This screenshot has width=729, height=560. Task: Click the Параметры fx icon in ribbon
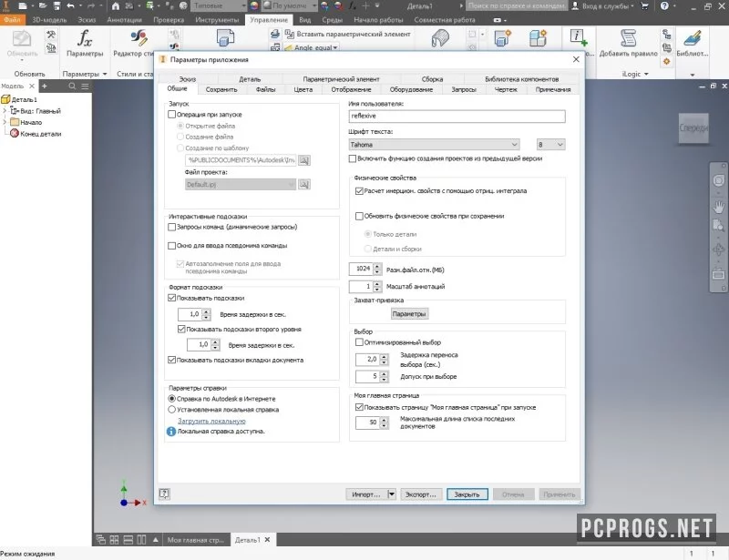[85, 38]
